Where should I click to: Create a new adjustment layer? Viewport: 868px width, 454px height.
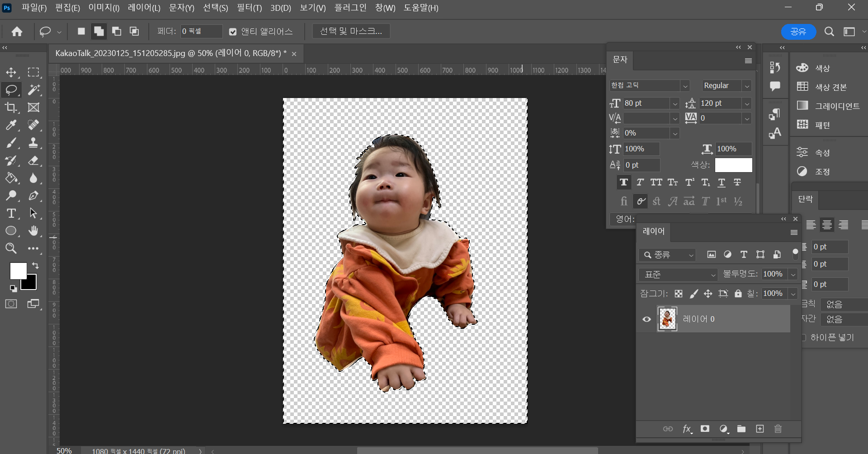(724, 429)
